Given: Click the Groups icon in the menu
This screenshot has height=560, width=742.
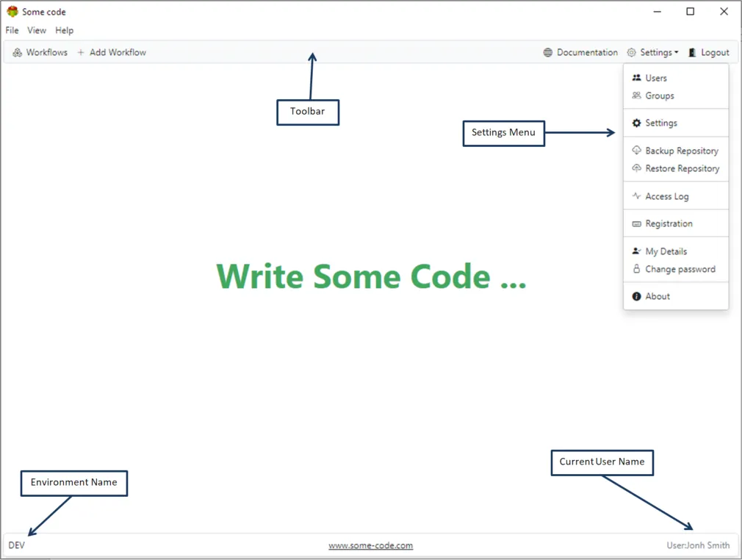Looking at the screenshot, I should pos(636,96).
